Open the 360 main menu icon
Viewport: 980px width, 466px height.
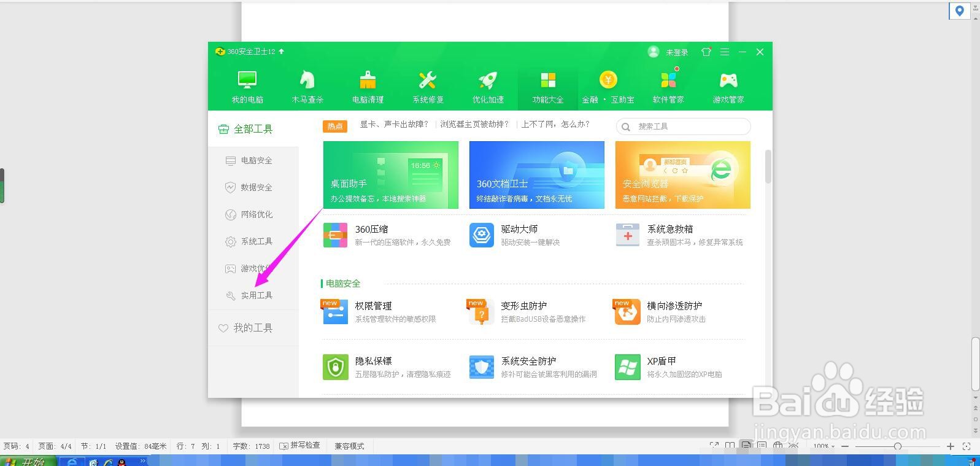click(725, 52)
